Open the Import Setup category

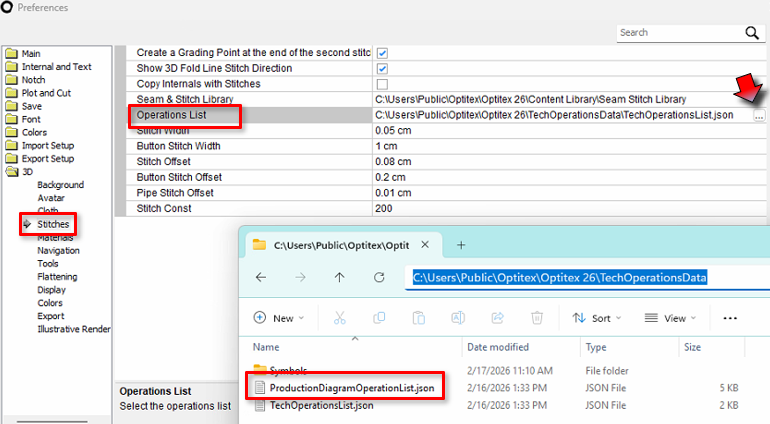tap(48, 145)
